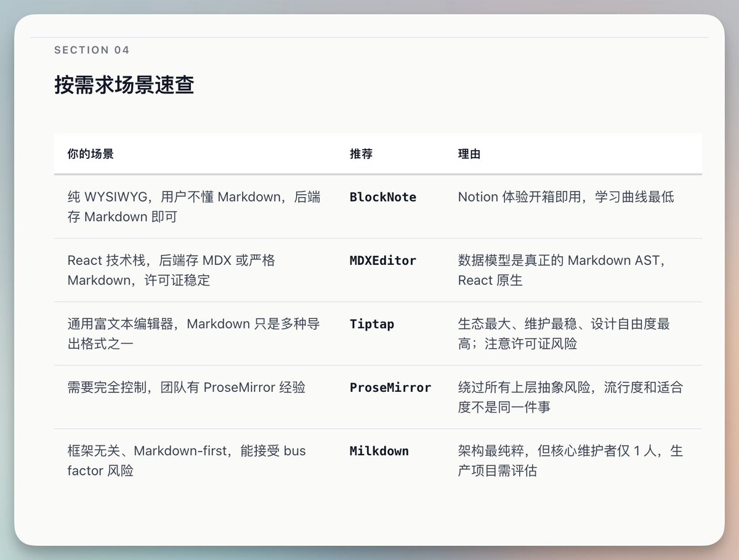The width and height of the screenshot is (739, 560).
Task: Click the '你的场景' column header
Action: [x=91, y=154]
